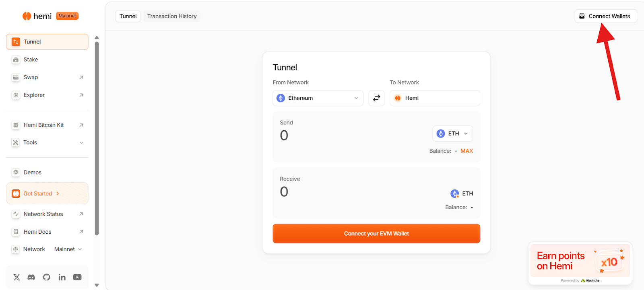644x290 pixels.
Task: Click the Hemi logo in the sidebar header
Action: pos(37,16)
